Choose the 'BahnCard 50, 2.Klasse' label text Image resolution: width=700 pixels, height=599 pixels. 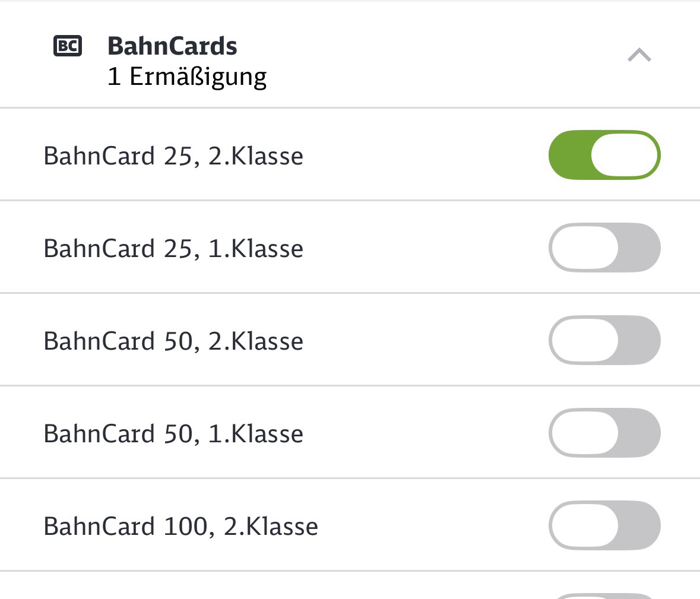click(173, 341)
